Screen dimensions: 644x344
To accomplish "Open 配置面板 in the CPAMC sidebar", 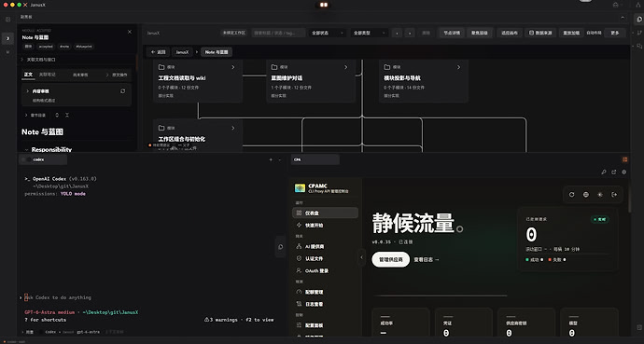I will [326, 325].
